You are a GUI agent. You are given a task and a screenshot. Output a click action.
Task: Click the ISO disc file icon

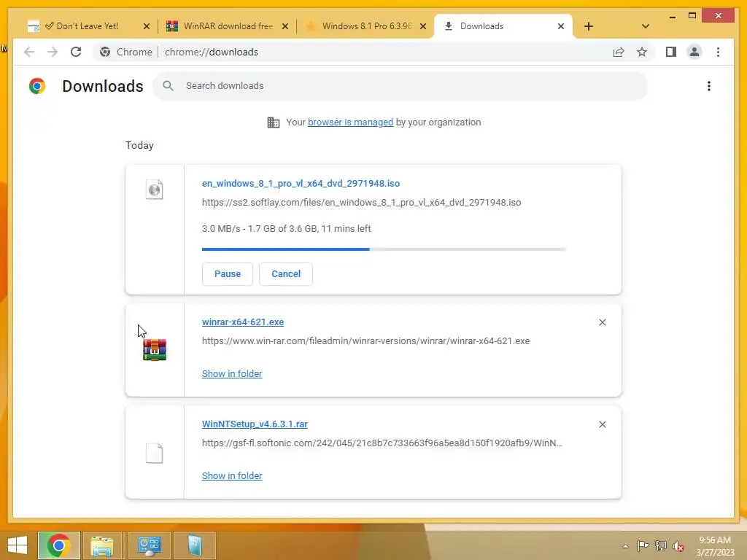(155, 190)
